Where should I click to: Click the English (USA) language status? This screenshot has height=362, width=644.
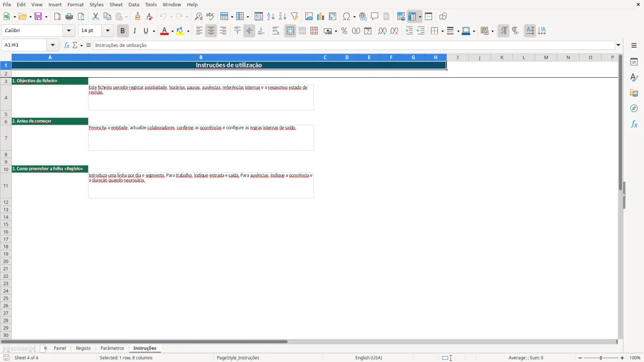(x=369, y=358)
